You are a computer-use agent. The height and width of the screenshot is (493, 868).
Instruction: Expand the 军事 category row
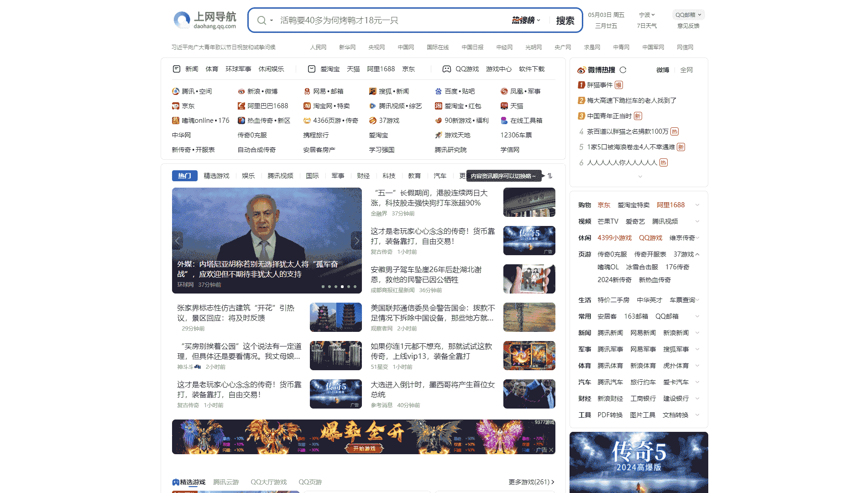tap(697, 349)
